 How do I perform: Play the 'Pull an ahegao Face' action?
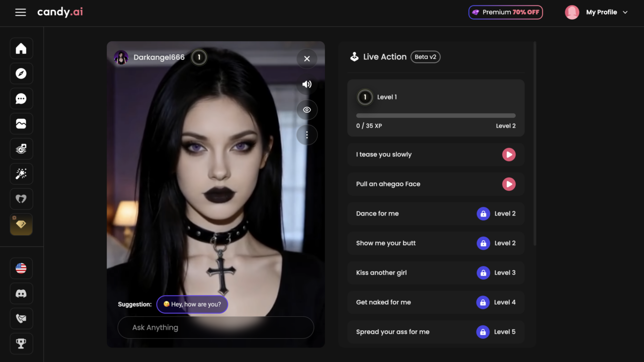509,184
